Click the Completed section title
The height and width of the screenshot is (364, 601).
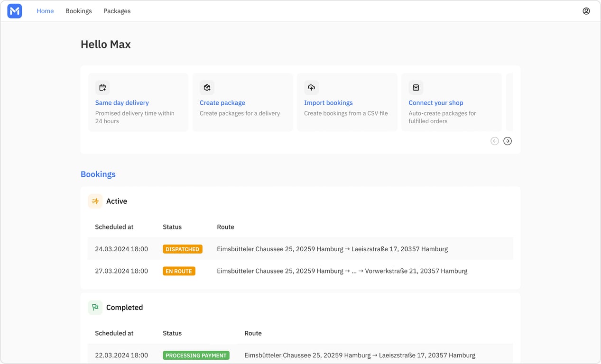point(124,307)
